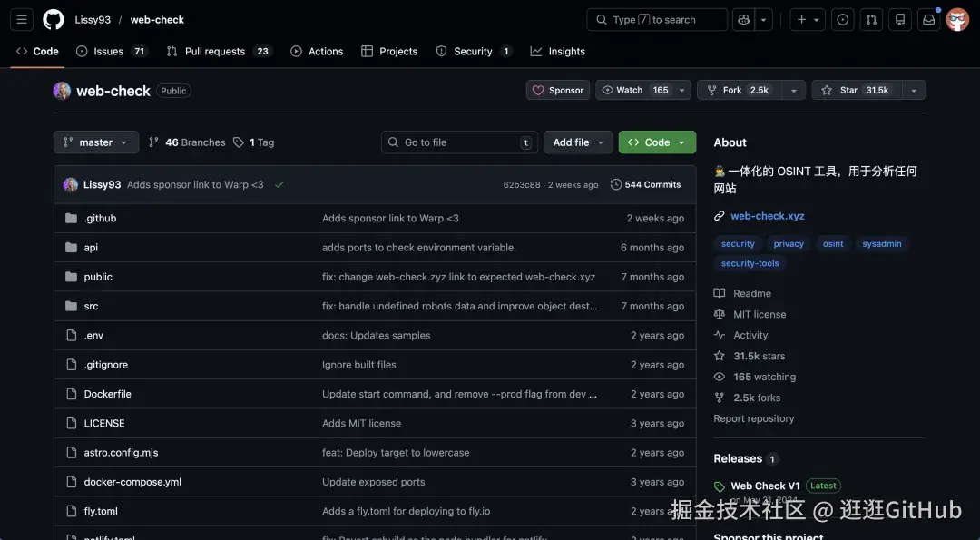This screenshot has width=980, height=540.
Task: Click the commit author avatar next to Lissy93
Action: [71, 184]
